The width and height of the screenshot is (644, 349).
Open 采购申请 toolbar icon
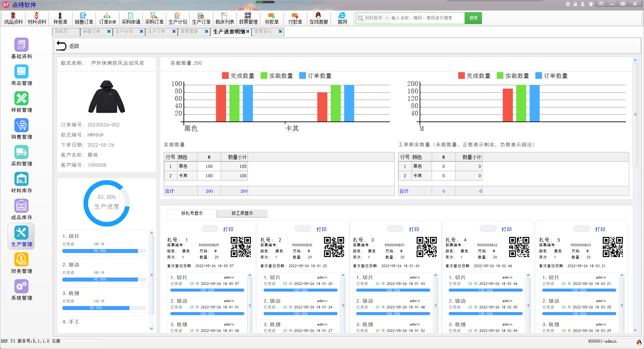(131, 18)
